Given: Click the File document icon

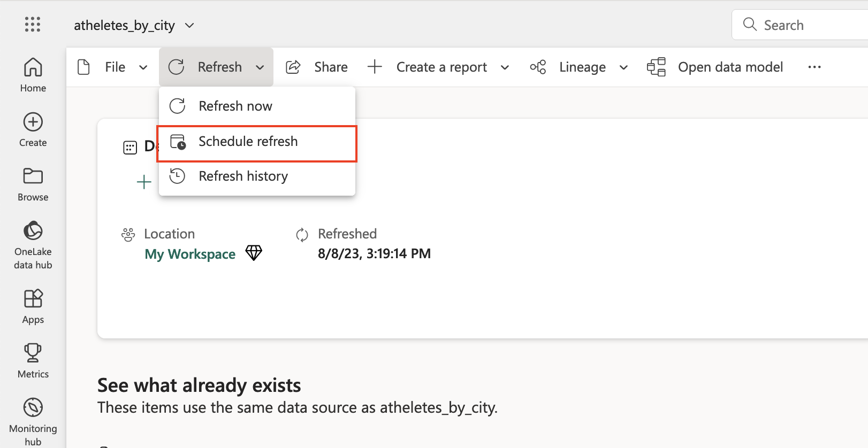Looking at the screenshot, I should point(83,67).
